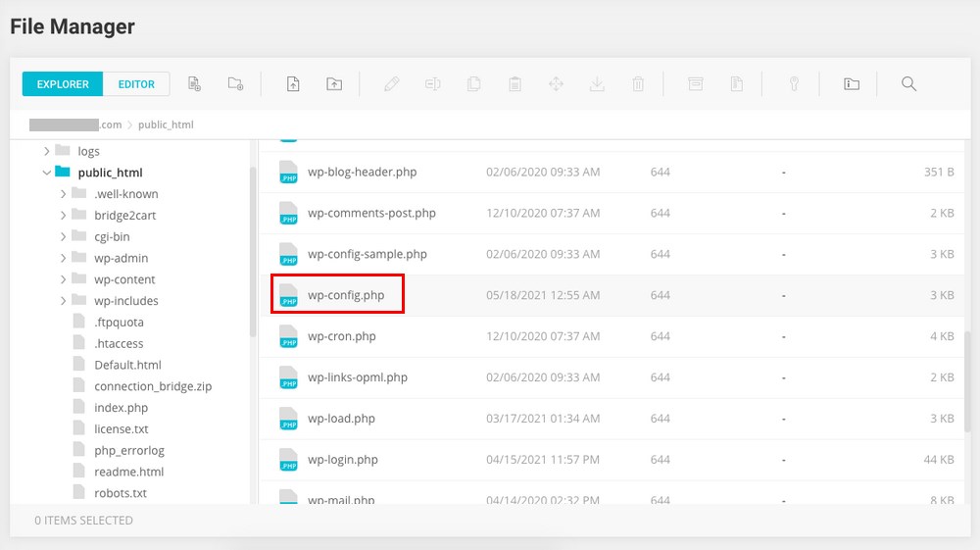Select wp-config-sample.php in file list
The image size is (980, 550).
click(x=367, y=254)
